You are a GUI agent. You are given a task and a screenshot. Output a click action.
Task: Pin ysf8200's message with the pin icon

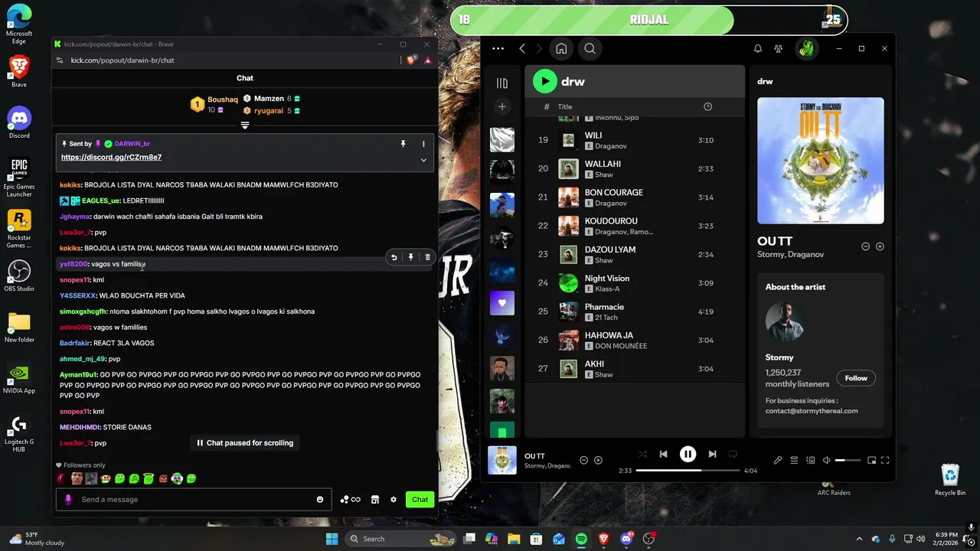[x=410, y=258]
